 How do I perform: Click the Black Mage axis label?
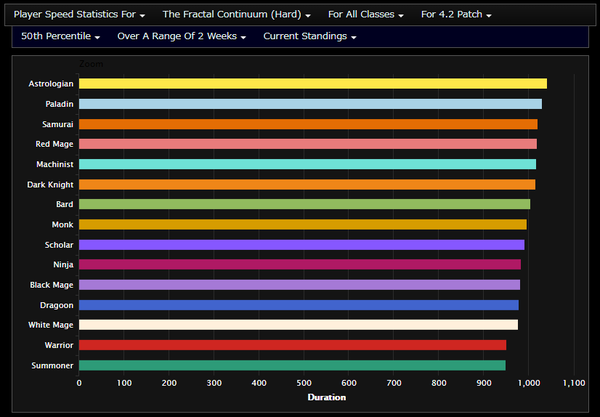click(52, 285)
